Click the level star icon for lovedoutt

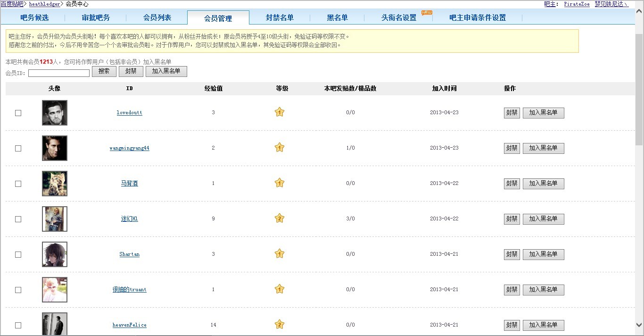coord(280,112)
